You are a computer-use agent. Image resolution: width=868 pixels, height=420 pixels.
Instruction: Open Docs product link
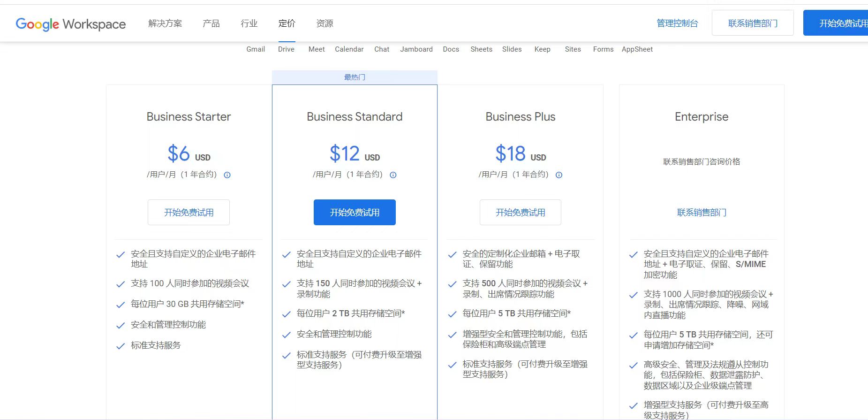(451, 49)
